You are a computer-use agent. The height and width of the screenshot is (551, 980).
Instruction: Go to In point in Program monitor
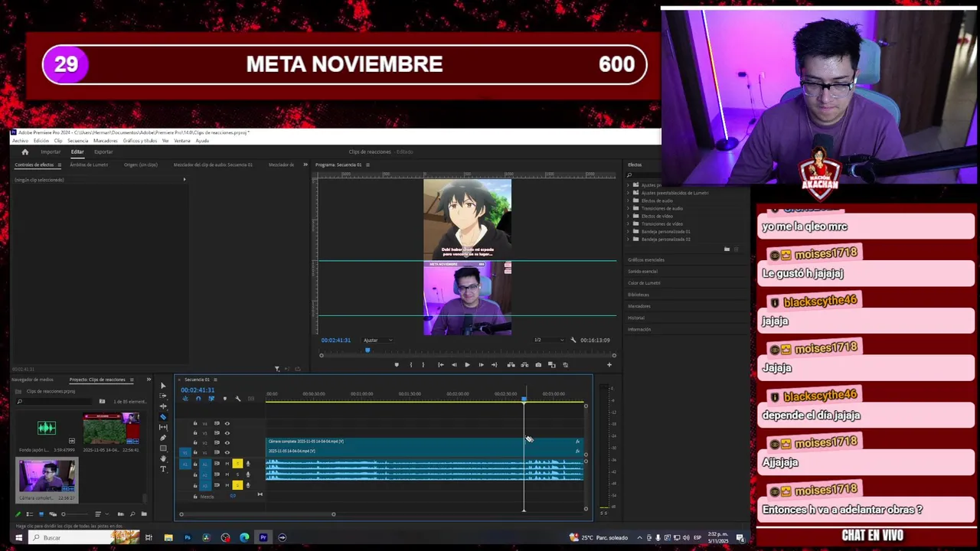(x=441, y=364)
